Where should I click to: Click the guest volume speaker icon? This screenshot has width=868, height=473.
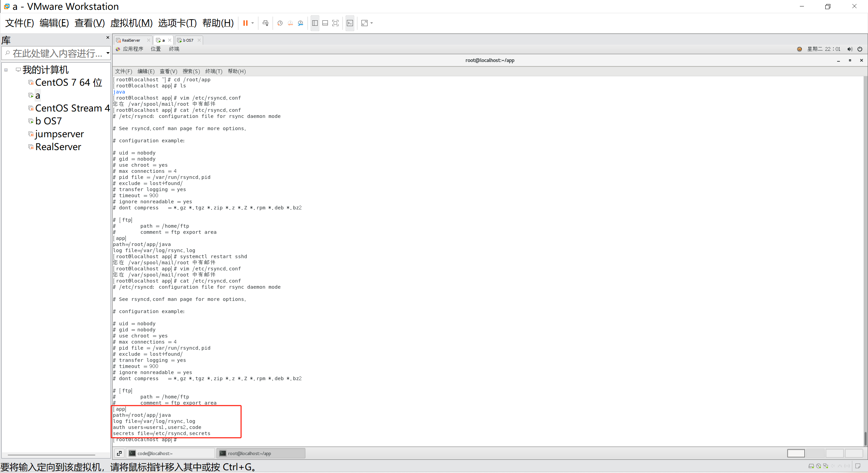849,49
